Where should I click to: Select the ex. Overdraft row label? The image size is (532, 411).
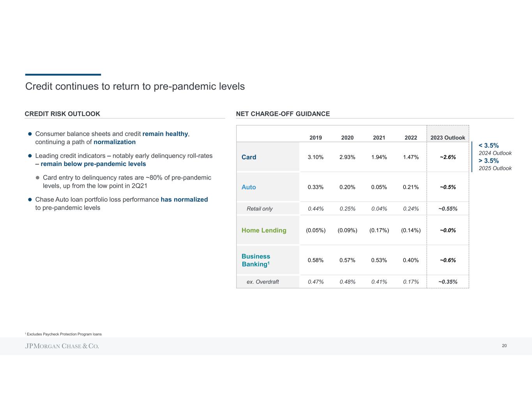pyautogui.click(x=263, y=282)
